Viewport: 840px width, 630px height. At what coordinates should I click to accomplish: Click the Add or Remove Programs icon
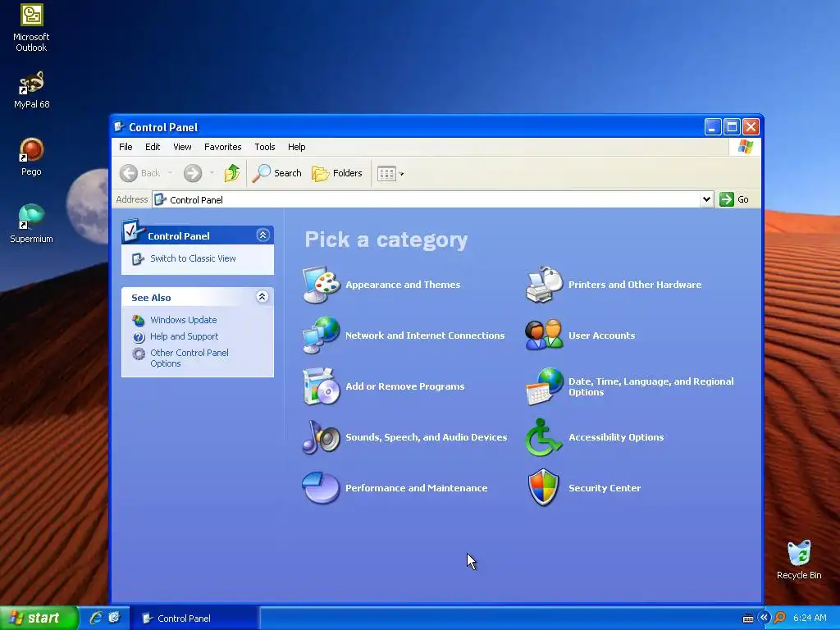point(321,386)
